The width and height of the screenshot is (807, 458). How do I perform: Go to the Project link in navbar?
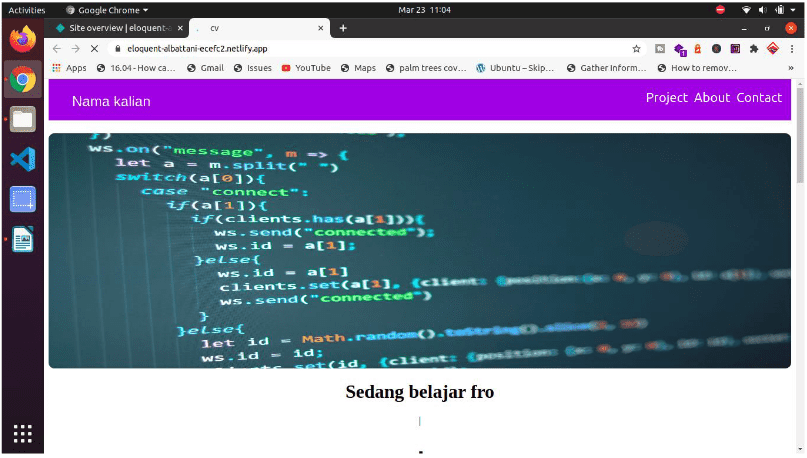[666, 97]
